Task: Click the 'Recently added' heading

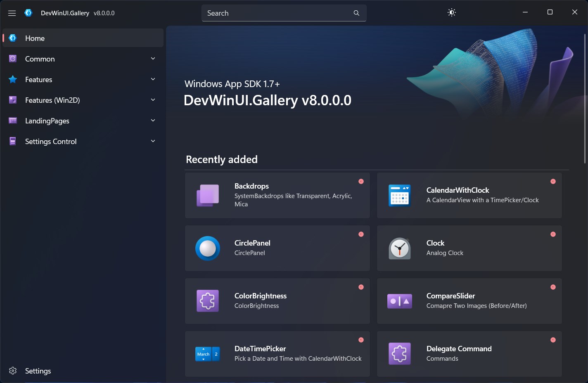Action: point(222,159)
